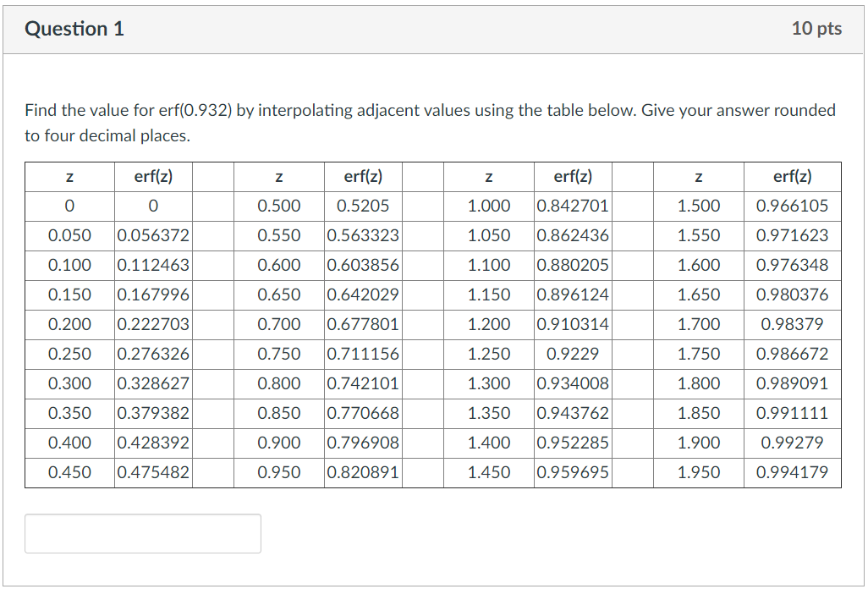Click the cell showing 0.056372
This screenshot has width=868, height=589.
(154, 235)
